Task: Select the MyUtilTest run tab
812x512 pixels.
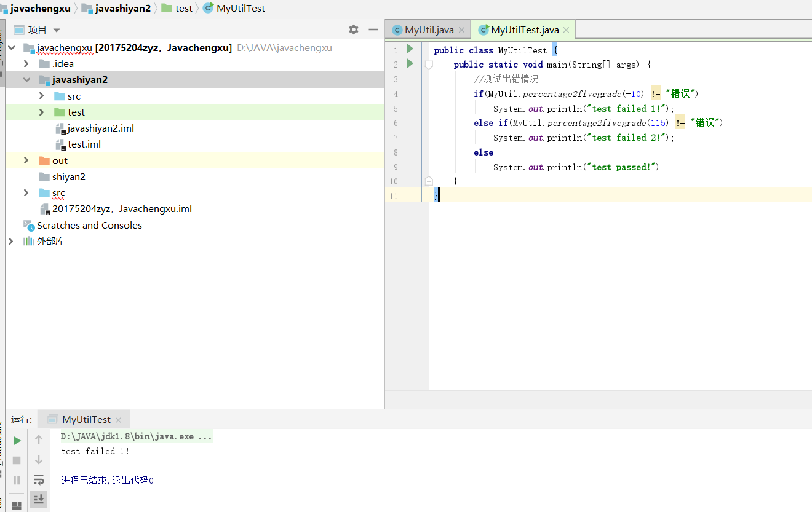Action: (x=86, y=419)
